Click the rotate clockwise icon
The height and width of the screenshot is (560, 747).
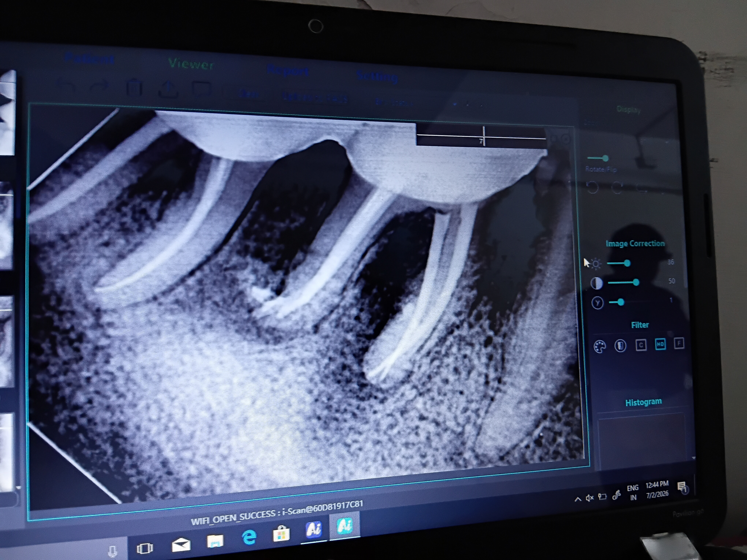pyautogui.click(x=617, y=188)
